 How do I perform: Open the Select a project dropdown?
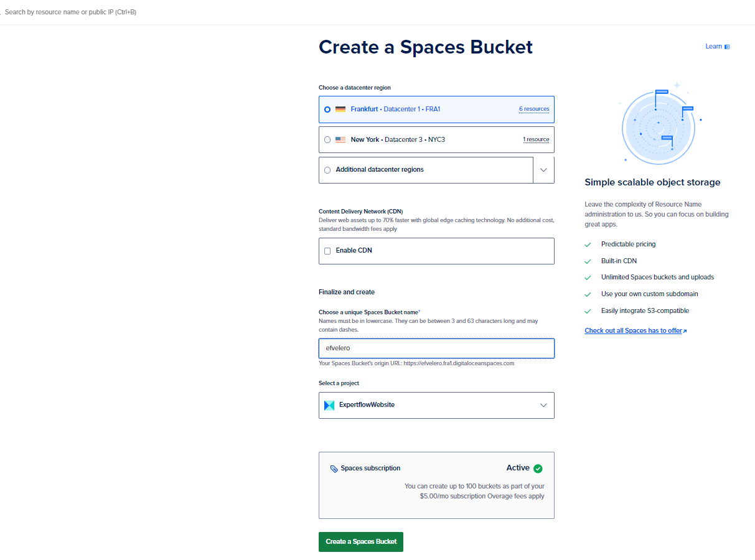tap(436, 405)
